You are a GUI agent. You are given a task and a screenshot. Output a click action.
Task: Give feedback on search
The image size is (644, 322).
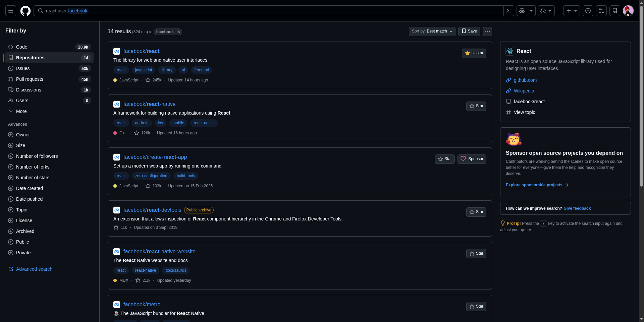coord(577,208)
